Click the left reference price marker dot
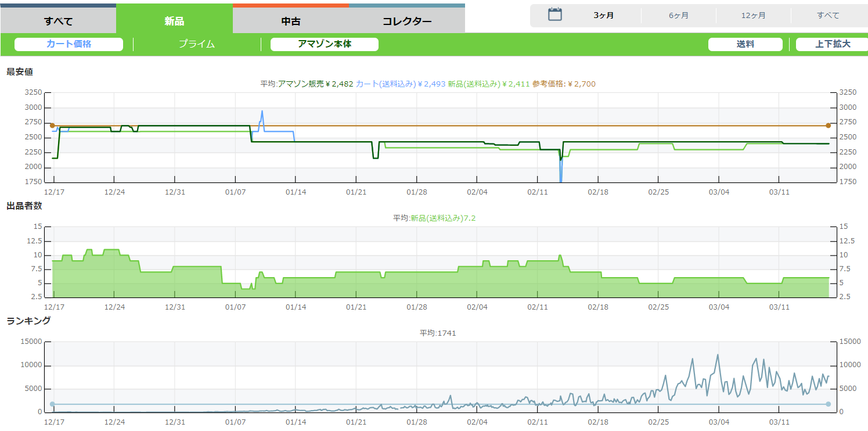The image size is (868, 431). (x=52, y=125)
